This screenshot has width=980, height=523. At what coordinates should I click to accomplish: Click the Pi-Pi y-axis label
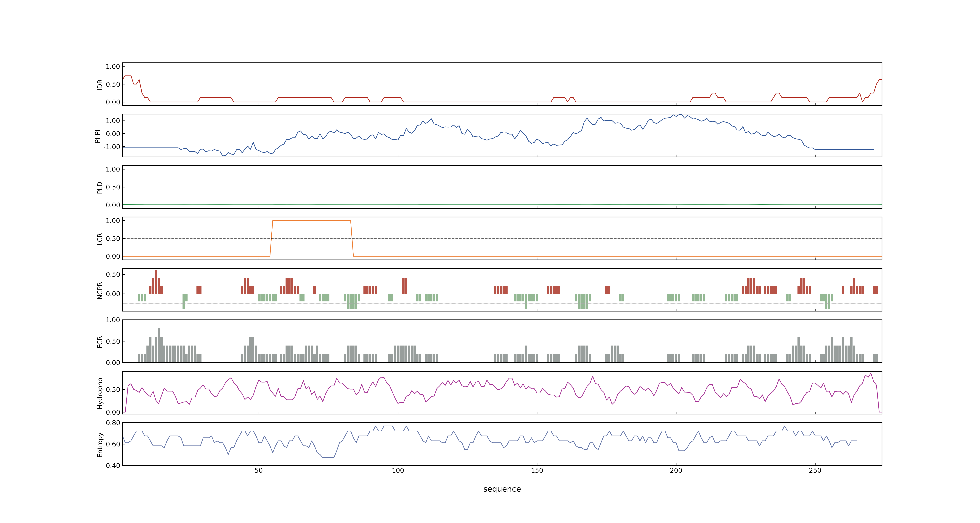[x=98, y=136]
